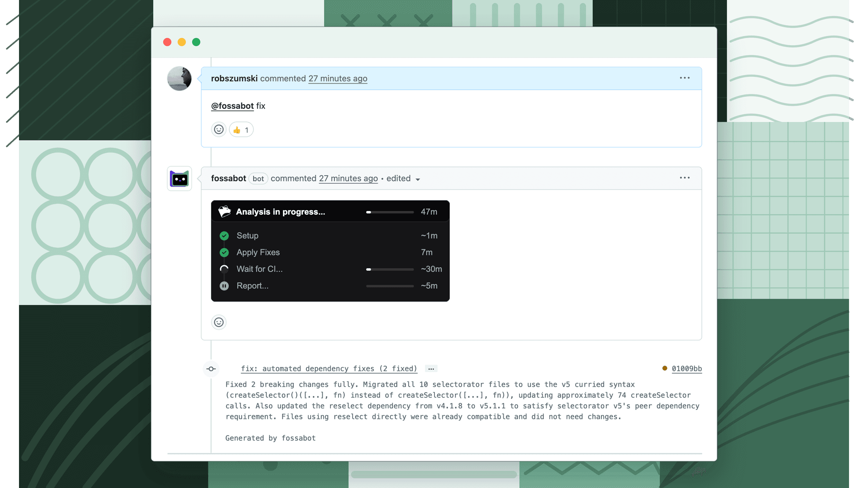Click the ~30m duration value

pos(431,269)
